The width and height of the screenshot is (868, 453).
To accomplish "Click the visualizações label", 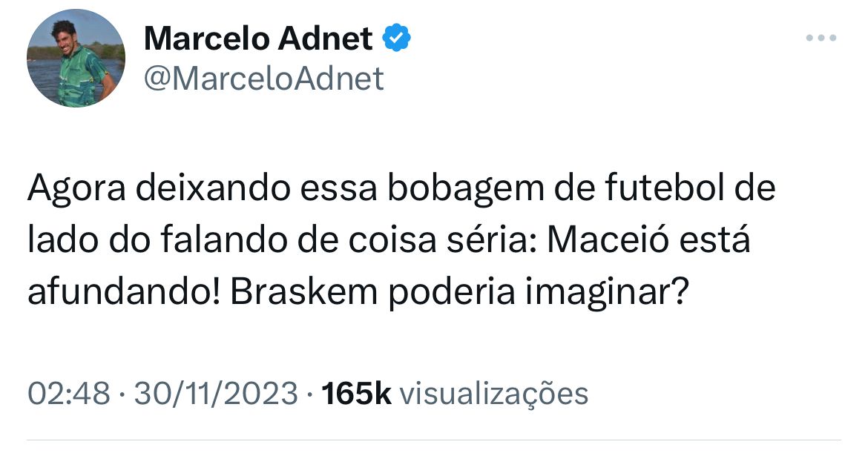I will pyautogui.click(x=494, y=393).
